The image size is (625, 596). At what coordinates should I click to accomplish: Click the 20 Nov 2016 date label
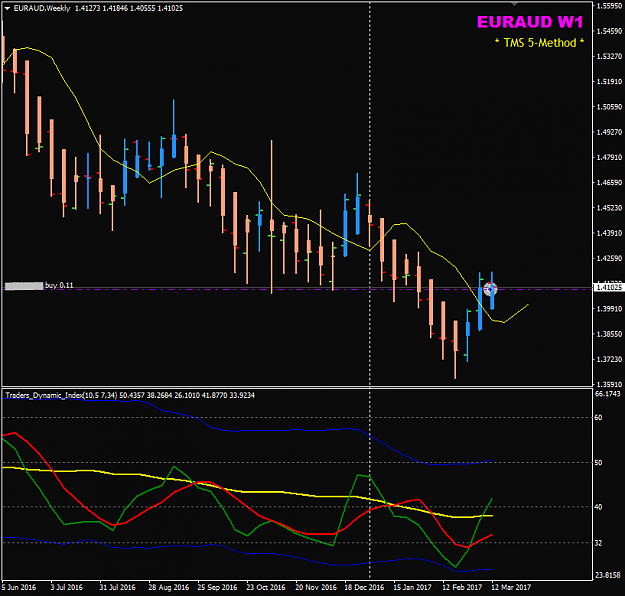(316, 587)
